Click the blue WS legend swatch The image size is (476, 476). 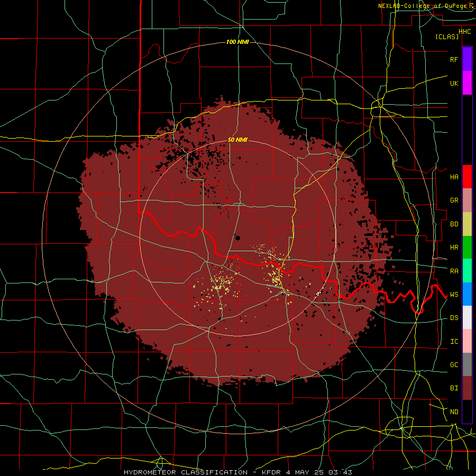467,294
